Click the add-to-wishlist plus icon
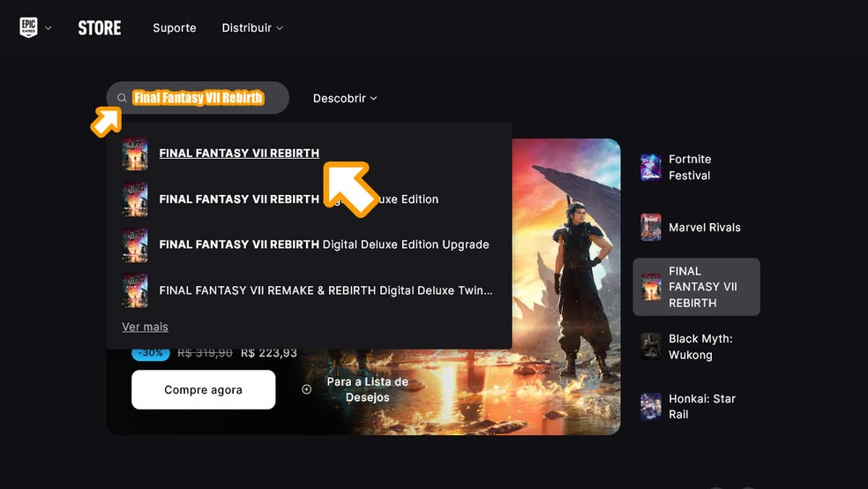 tap(306, 389)
